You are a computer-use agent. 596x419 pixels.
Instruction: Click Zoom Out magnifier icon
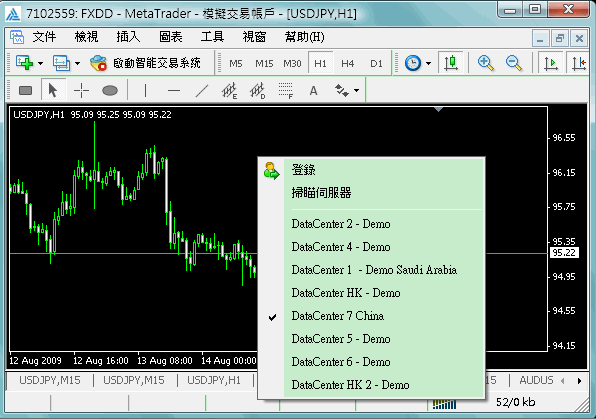tap(514, 63)
